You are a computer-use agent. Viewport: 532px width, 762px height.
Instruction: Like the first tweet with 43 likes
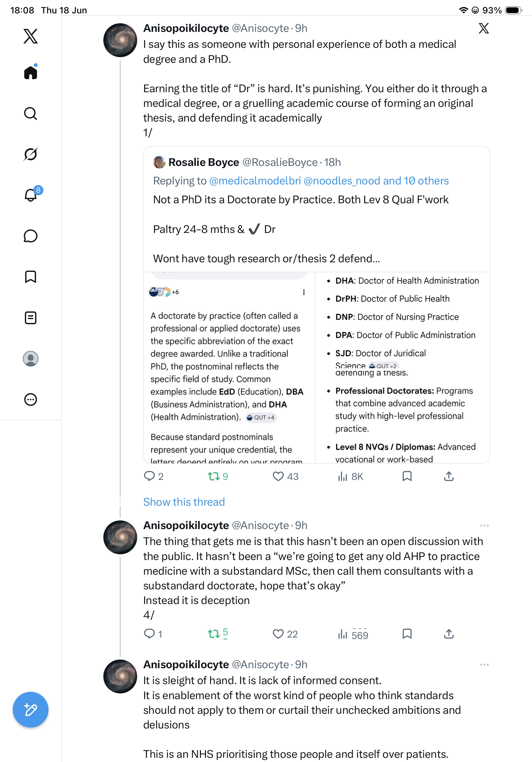coord(285,476)
